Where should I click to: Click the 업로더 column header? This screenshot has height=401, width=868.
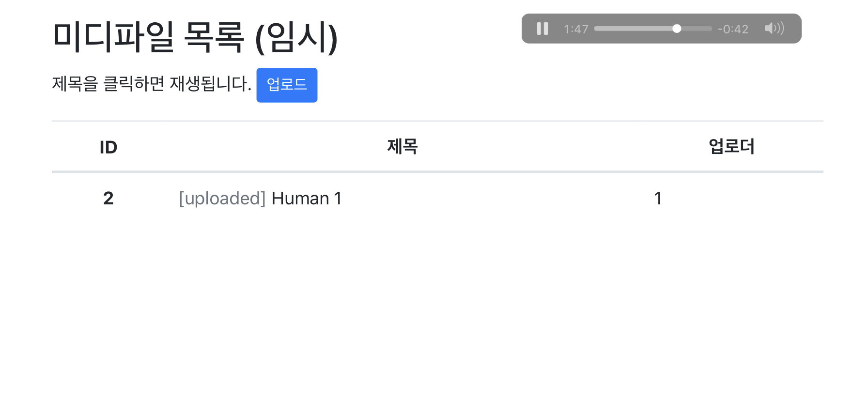(731, 146)
